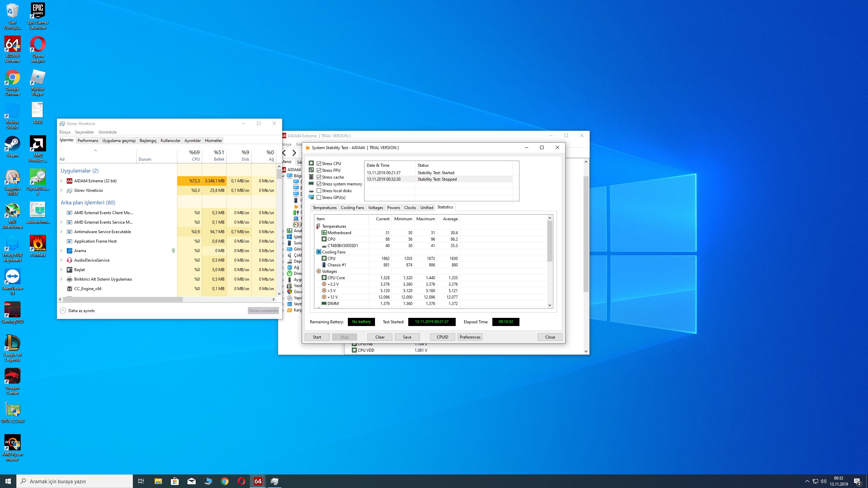Open Sapphire TRIXX desktop icon
The width and height of the screenshot is (868, 488).
point(13,182)
